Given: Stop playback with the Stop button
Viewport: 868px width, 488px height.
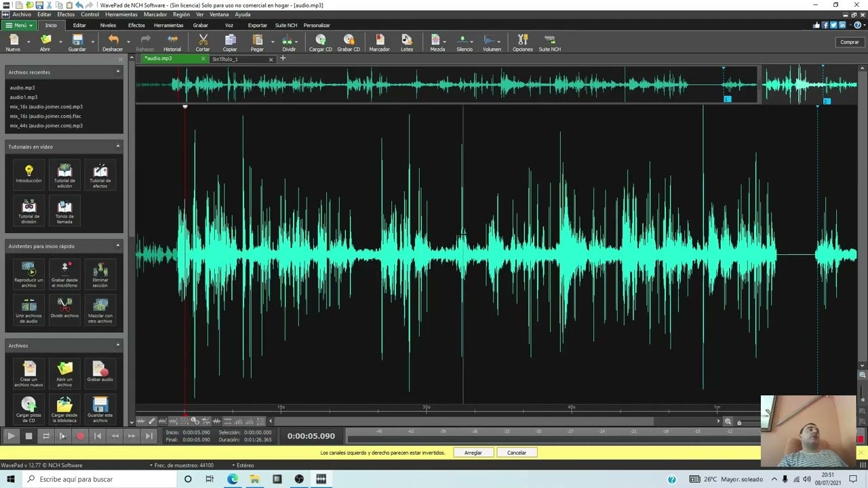Looking at the screenshot, I should coord(28,436).
